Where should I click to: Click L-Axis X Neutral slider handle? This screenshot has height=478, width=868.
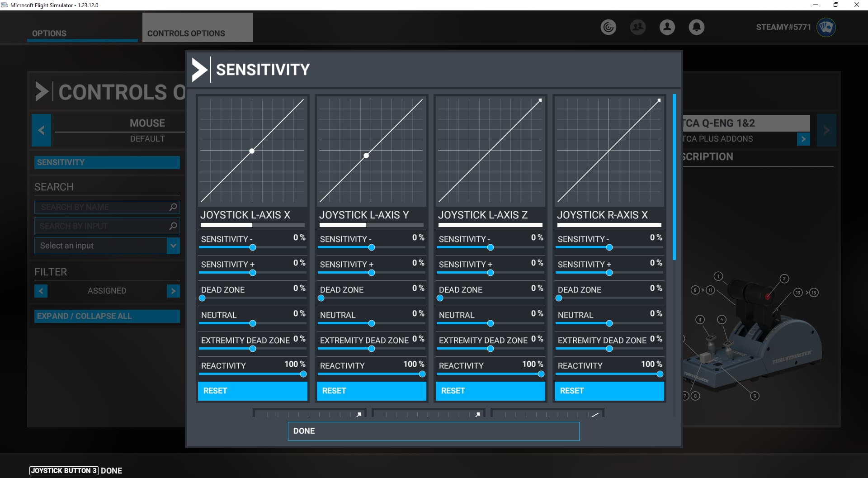click(x=253, y=323)
